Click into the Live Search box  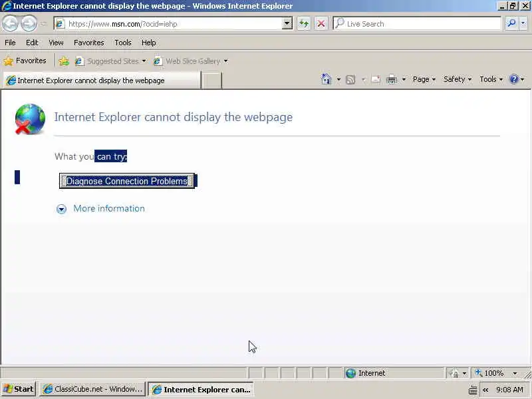pos(418,24)
